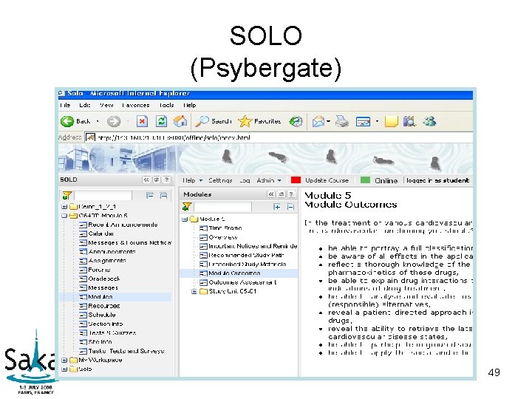This screenshot has width=532, height=399.
Task: Click collapse-all icon in SOLO tree toolbar
Action: 163,196
